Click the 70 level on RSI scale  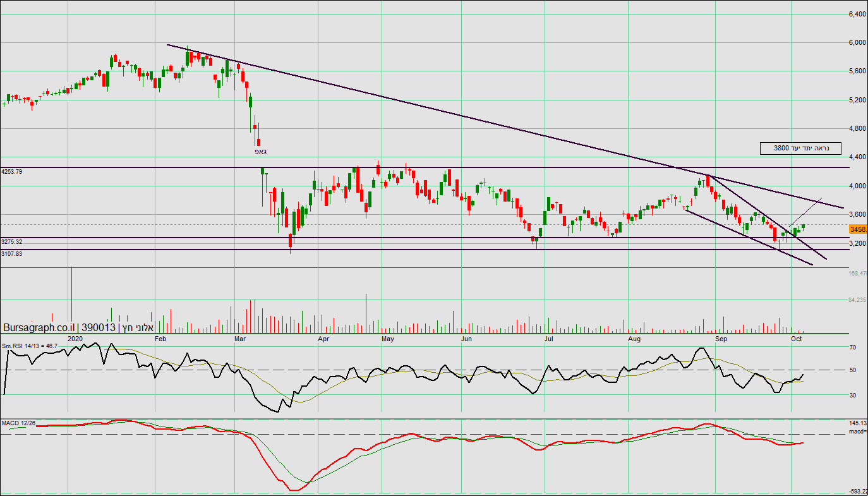pos(853,348)
